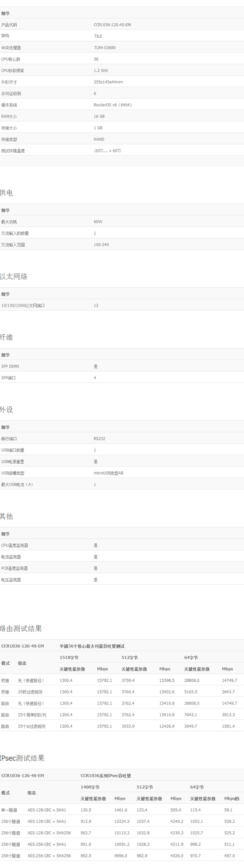Screen dimensions: 244x868
Task: Select the 60W maximum power value
Action: click(98, 222)
